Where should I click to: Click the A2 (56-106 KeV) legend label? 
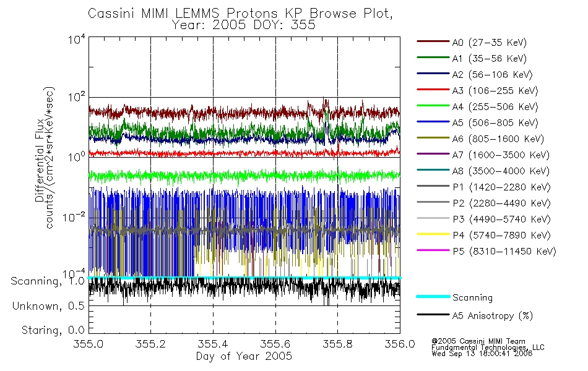493,75
